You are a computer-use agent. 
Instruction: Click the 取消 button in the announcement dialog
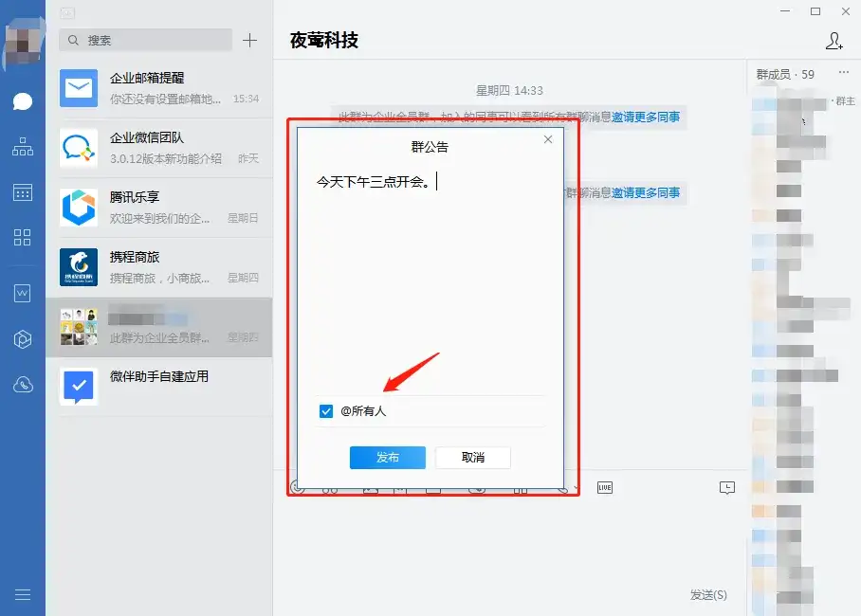tap(472, 458)
